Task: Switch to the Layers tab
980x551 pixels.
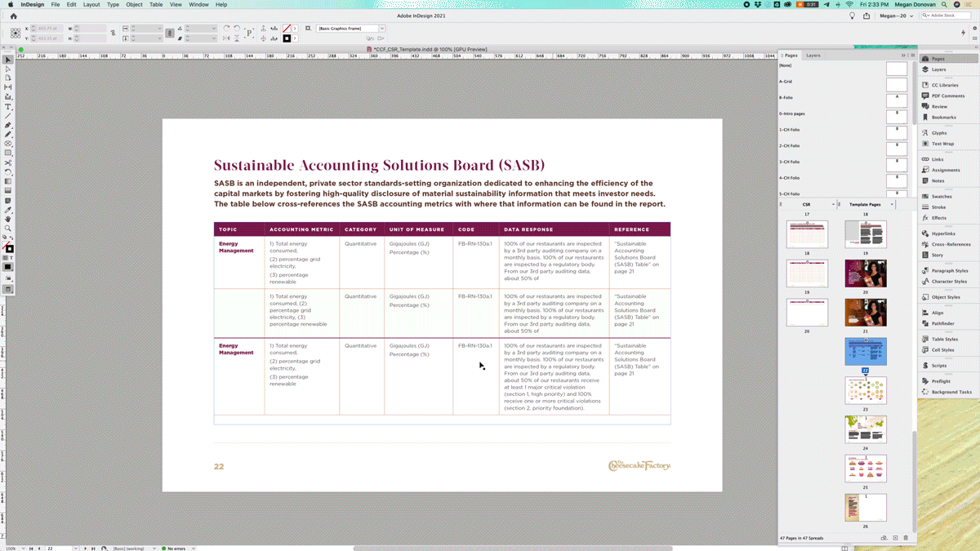Action: [x=813, y=56]
